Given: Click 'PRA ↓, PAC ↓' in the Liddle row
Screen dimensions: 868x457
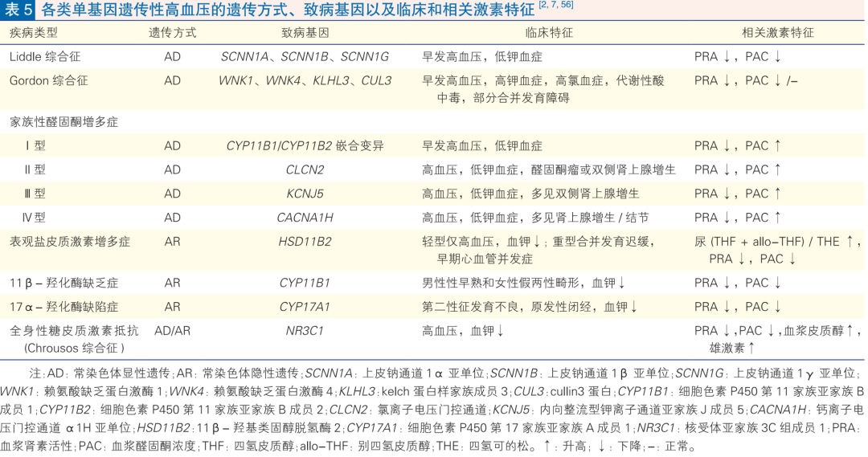Looking at the screenshot, I should pyautogui.click(x=738, y=57).
